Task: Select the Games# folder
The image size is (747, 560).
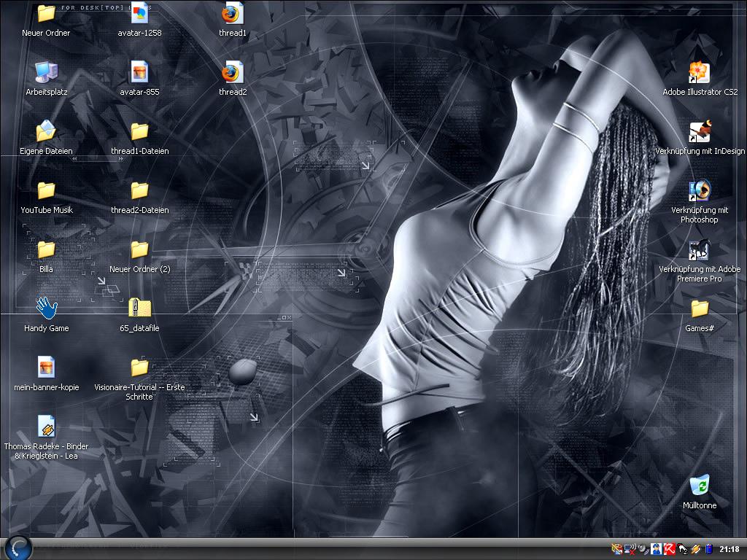Action: pos(699,308)
